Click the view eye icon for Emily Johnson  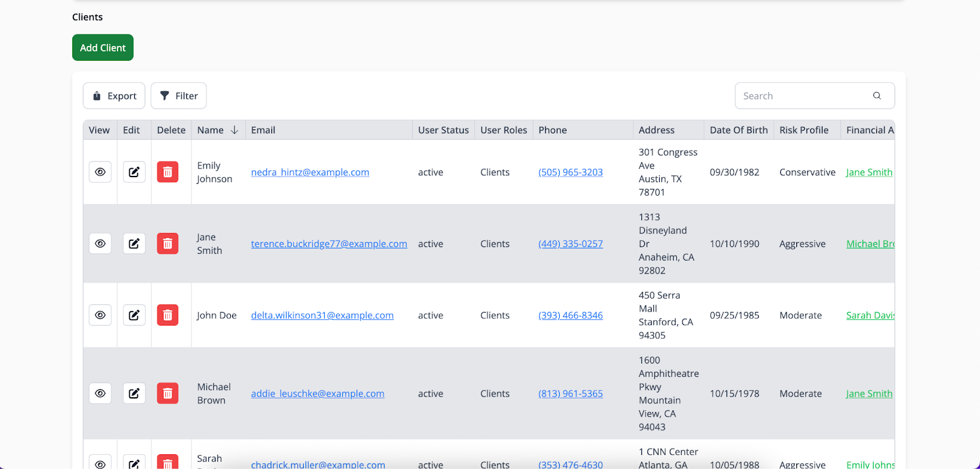tap(100, 172)
